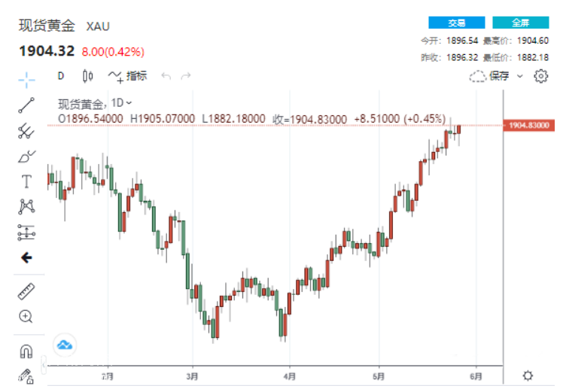This screenshot has height=392, width=563.
Task: Click the blue 交易 trade button
Action: 457,23
